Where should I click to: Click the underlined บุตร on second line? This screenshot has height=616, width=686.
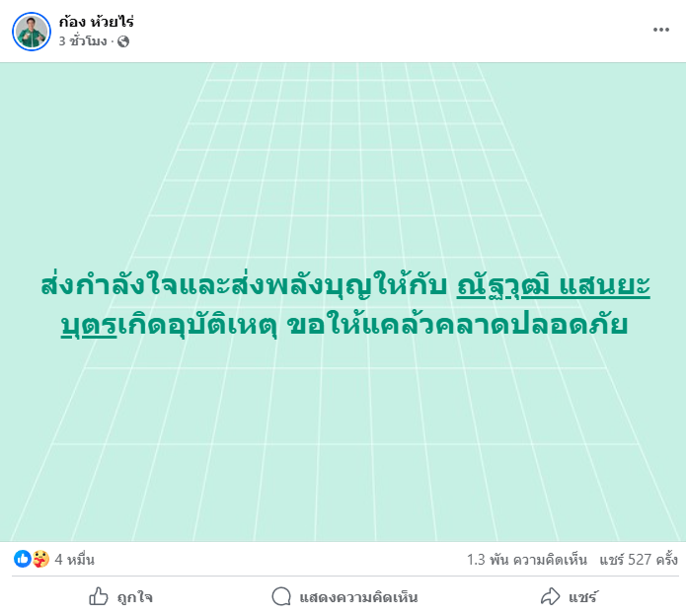point(88,324)
